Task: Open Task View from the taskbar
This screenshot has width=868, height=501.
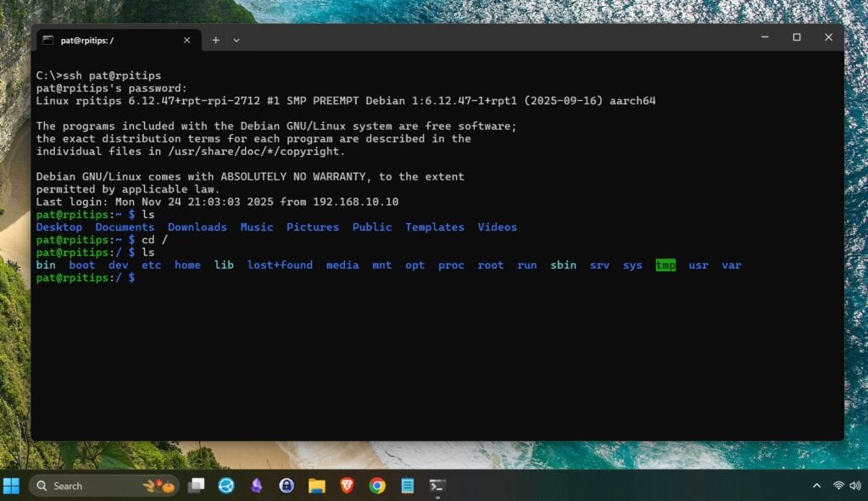Action: 197,486
